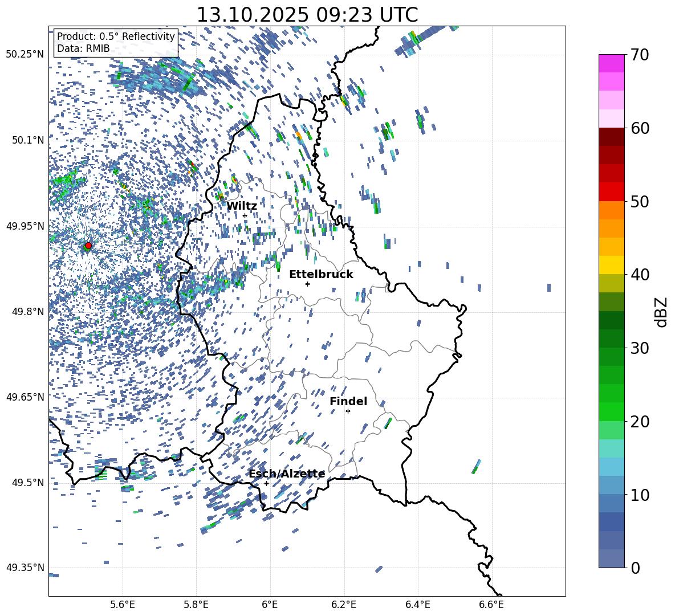Select the Ettelbruck city label
Screen dimensions: 675x616
[x=321, y=275]
